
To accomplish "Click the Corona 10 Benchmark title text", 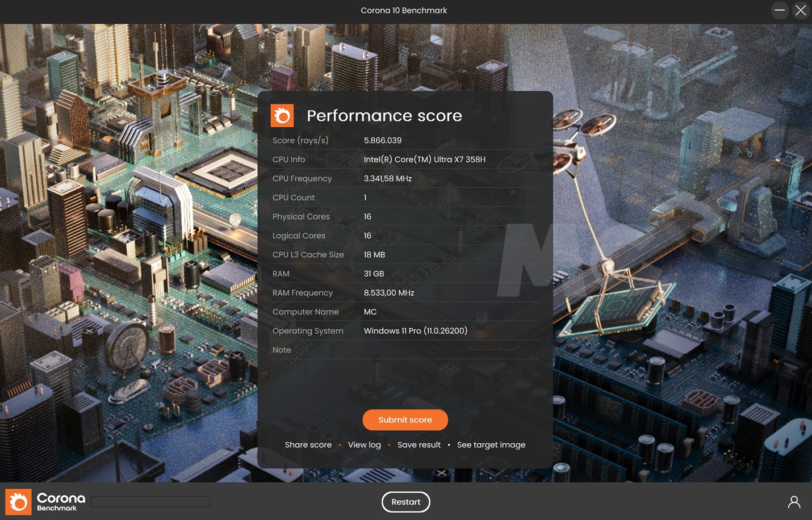I will point(404,11).
